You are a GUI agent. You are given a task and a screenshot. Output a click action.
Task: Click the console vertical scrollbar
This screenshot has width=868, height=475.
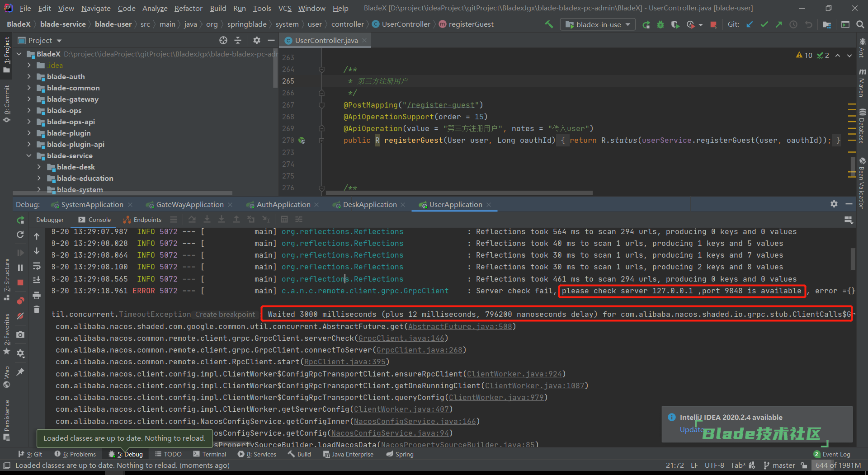coord(853,259)
